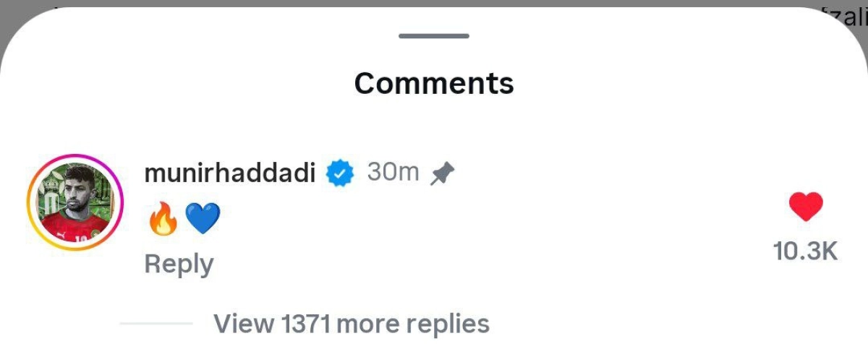The height and width of the screenshot is (344, 868).
Task: Click empty area between emojis and heart
Action: tap(492, 218)
